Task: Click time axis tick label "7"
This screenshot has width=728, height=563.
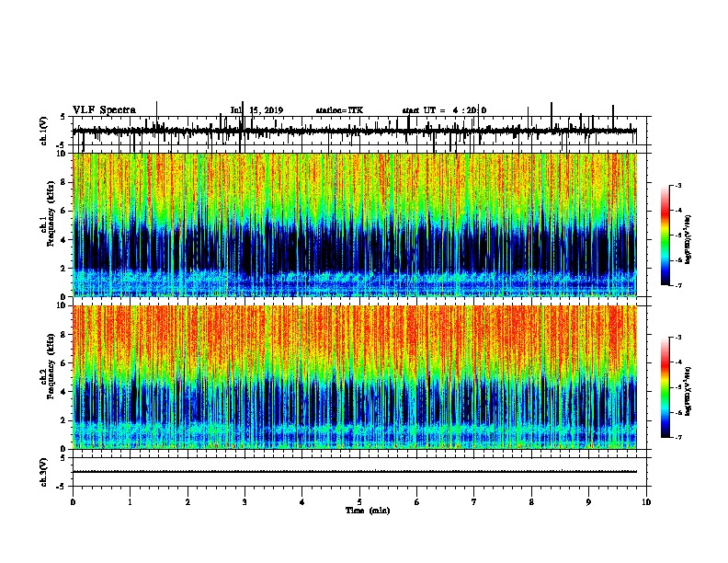Action: click(474, 502)
